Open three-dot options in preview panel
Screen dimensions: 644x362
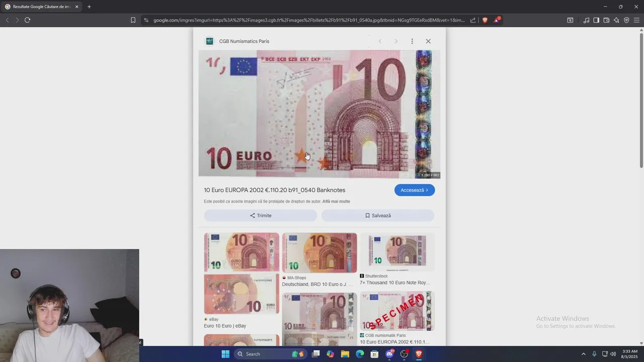412,41
